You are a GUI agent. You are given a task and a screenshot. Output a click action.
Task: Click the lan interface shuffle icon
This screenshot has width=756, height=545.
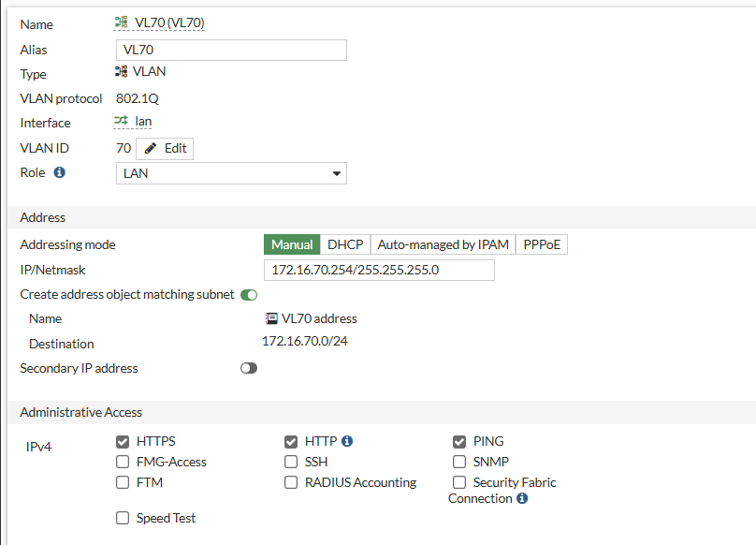tap(121, 120)
